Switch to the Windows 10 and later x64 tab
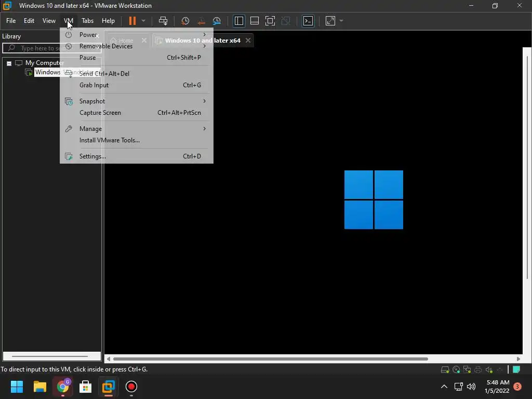Image resolution: width=532 pixels, height=399 pixels. coord(203,41)
